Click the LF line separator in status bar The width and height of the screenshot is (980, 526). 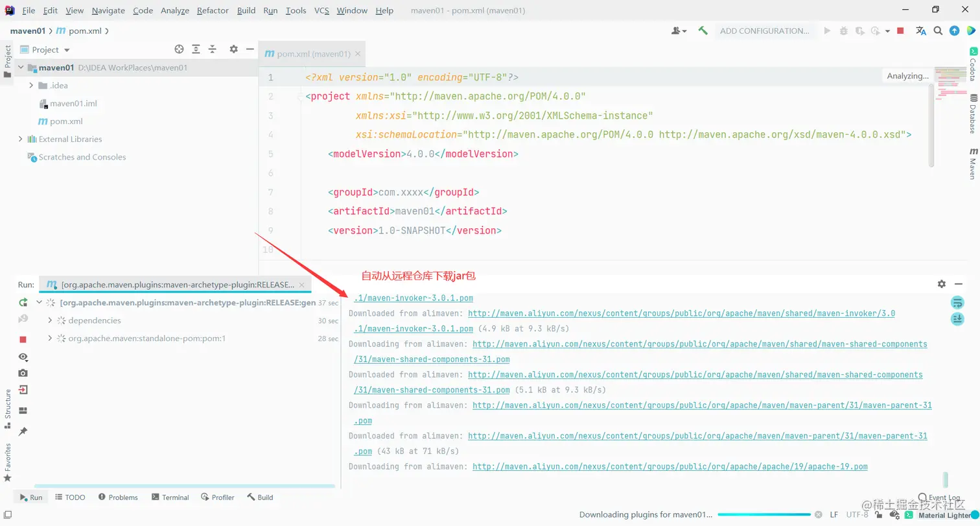(834, 515)
